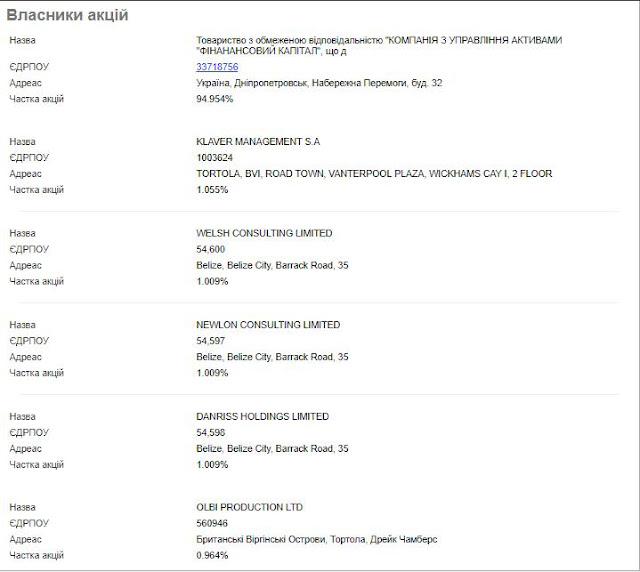Select the 'КОМПАНІЯ З УПРАВЛІННЯ АКТИВАМИ' company name
The width and height of the screenshot is (640, 572).
coord(379,45)
